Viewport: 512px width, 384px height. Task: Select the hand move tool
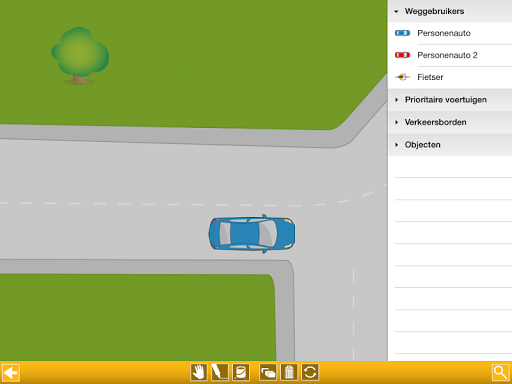(199, 372)
